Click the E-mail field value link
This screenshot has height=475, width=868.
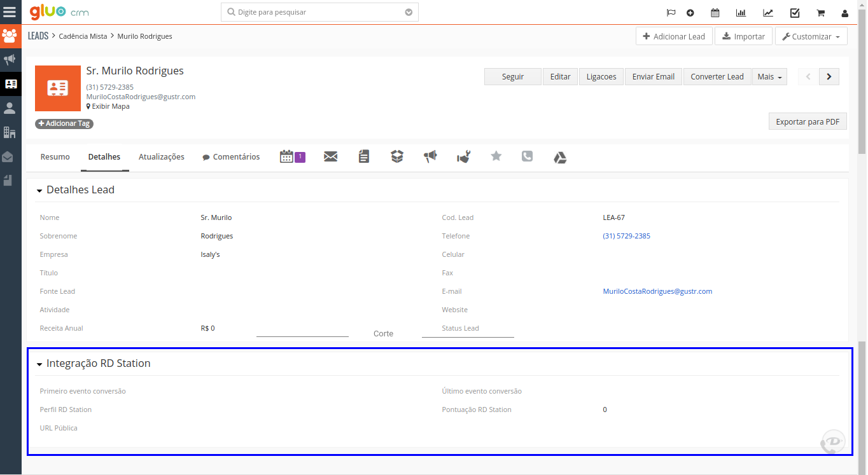coord(657,291)
